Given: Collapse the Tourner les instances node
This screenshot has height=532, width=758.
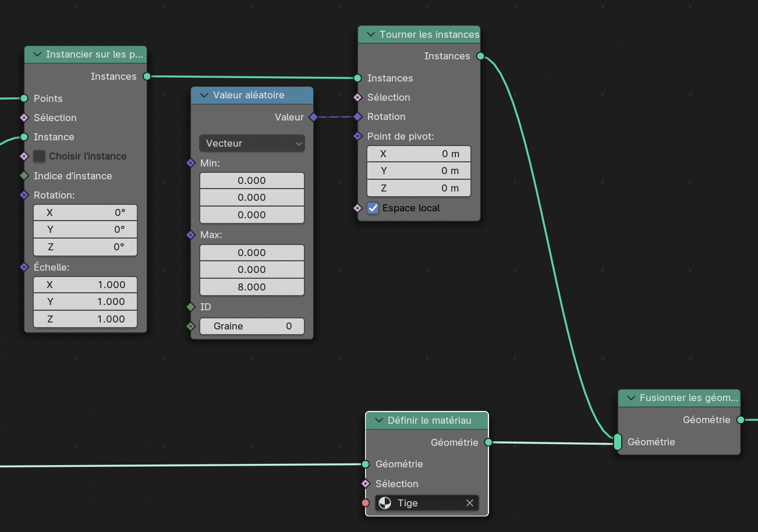Looking at the screenshot, I should click(371, 34).
